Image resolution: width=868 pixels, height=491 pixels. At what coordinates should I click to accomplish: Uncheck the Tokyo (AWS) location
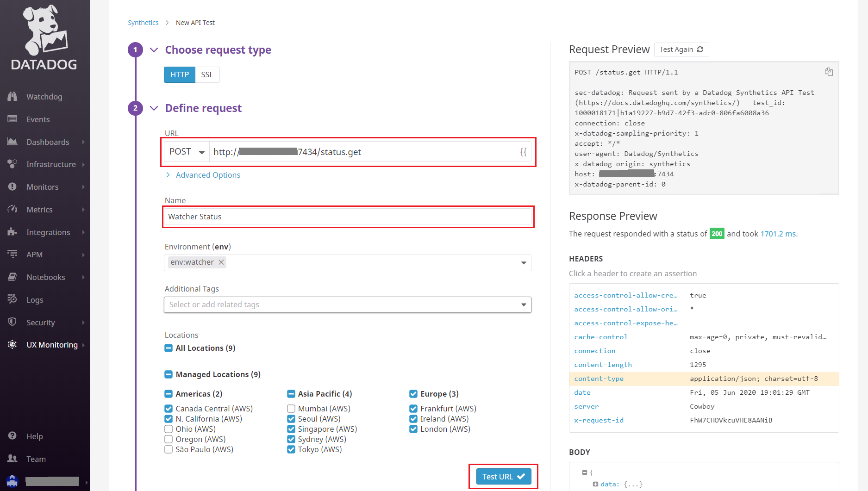point(291,449)
